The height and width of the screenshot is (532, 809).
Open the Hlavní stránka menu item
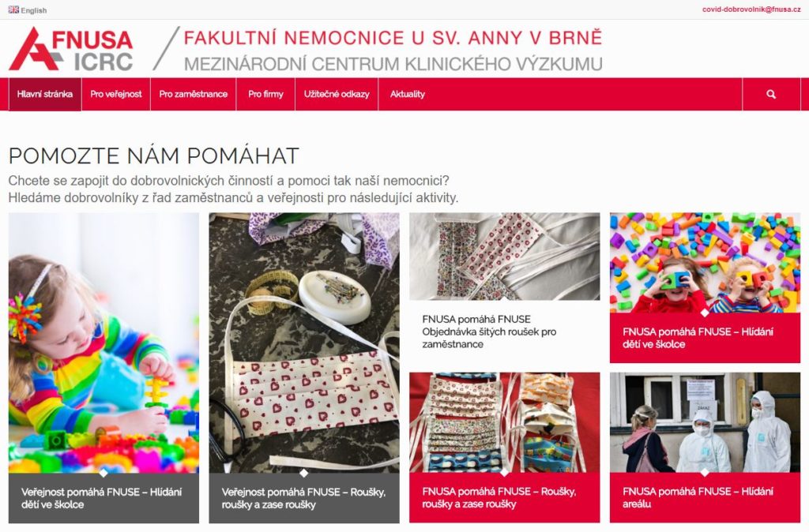point(45,95)
